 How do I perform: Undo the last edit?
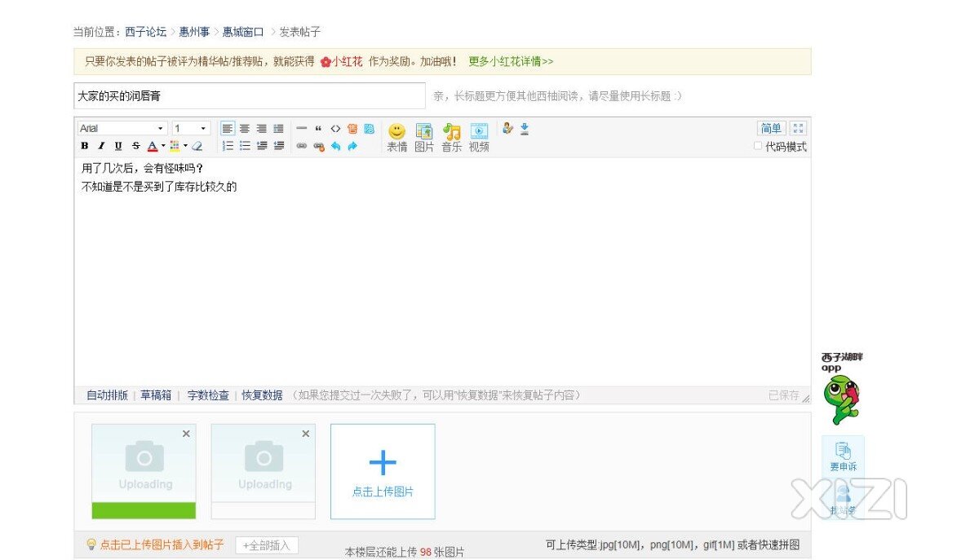[335, 146]
